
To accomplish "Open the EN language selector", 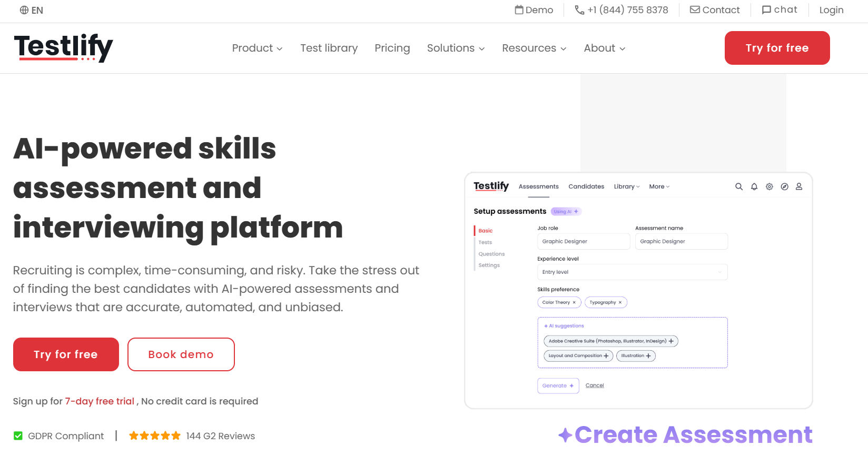I will click(32, 10).
